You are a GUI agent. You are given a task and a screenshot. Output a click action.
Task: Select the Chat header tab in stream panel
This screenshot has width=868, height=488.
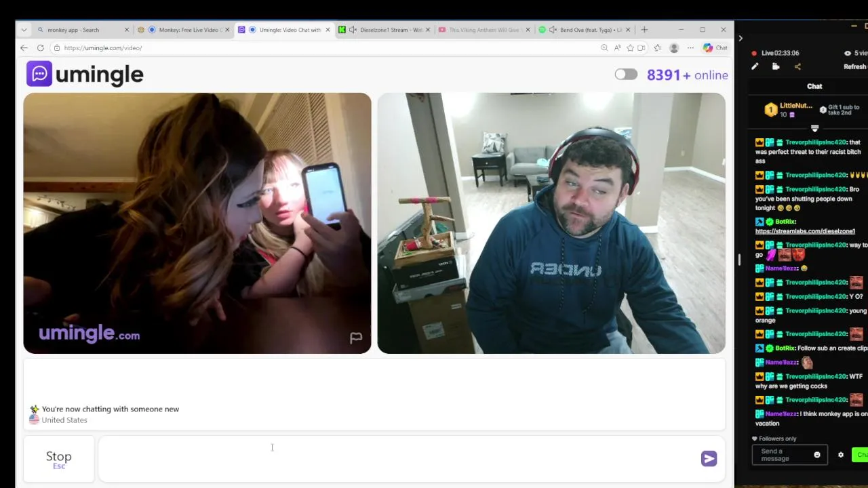tap(814, 86)
